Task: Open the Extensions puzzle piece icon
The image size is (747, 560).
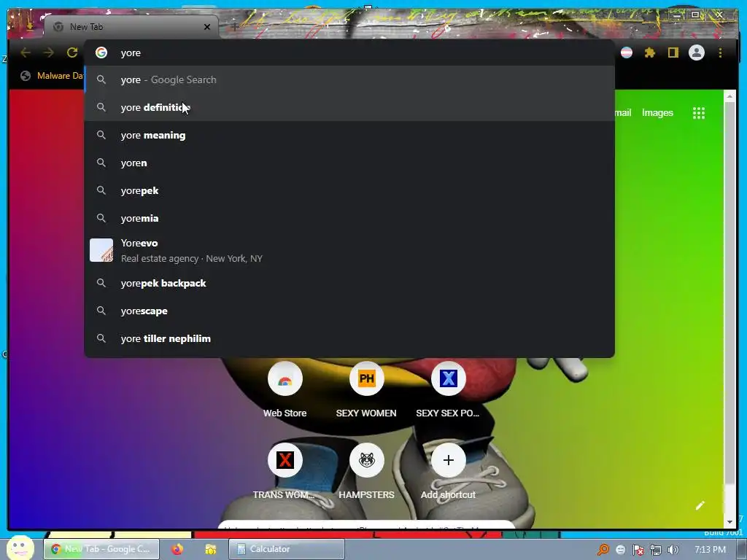Action: (x=649, y=52)
